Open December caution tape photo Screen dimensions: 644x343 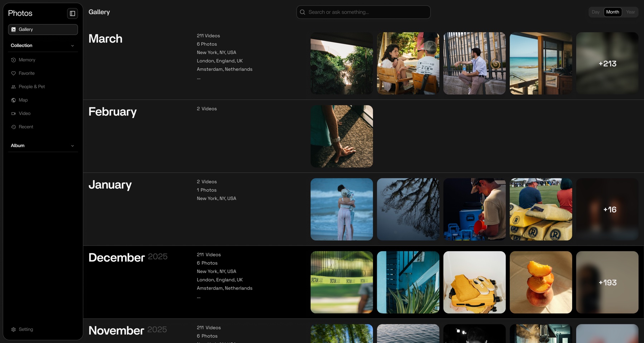(342, 282)
